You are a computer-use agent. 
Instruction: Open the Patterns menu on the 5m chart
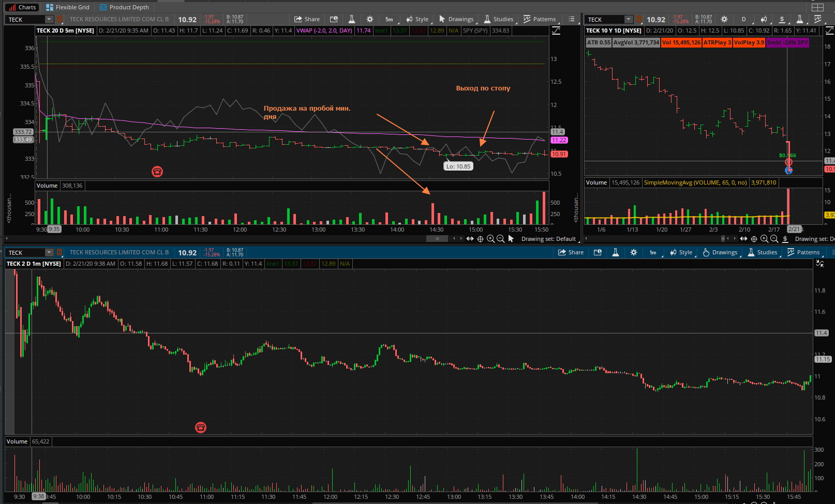540,19
